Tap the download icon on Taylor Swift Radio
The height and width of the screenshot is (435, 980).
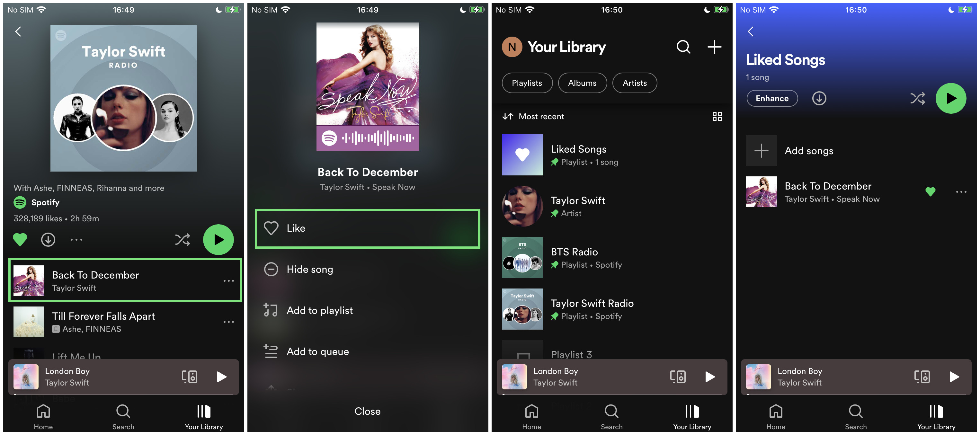48,239
